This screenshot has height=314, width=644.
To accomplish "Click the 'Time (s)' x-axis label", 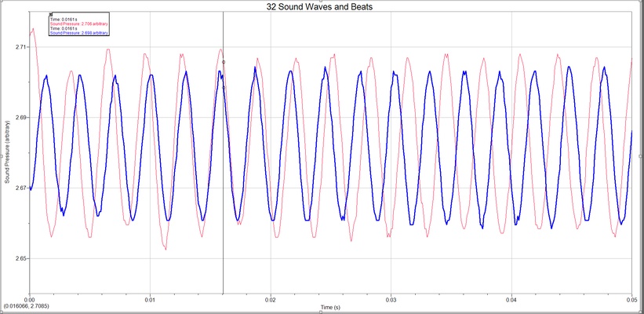I will (330, 307).
